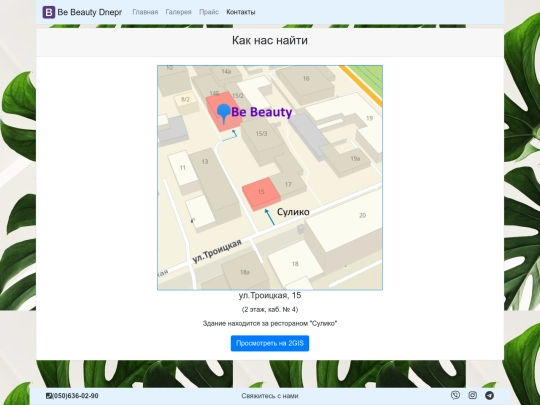Open the Прайс menu item
This screenshot has width=540, height=405.
pyautogui.click(x=209, y=12)
